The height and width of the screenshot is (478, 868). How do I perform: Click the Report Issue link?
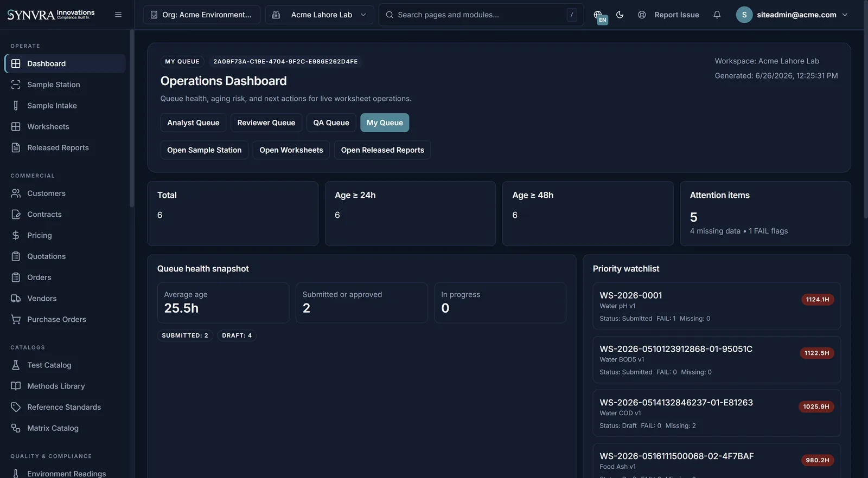[x=668, y=15]
